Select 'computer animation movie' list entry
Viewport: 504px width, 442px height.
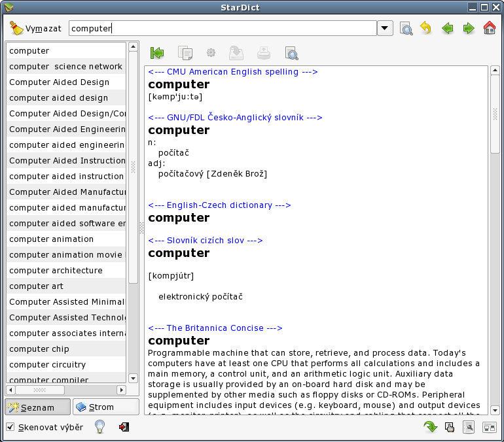pyautogui.click(x=66, y=255)
